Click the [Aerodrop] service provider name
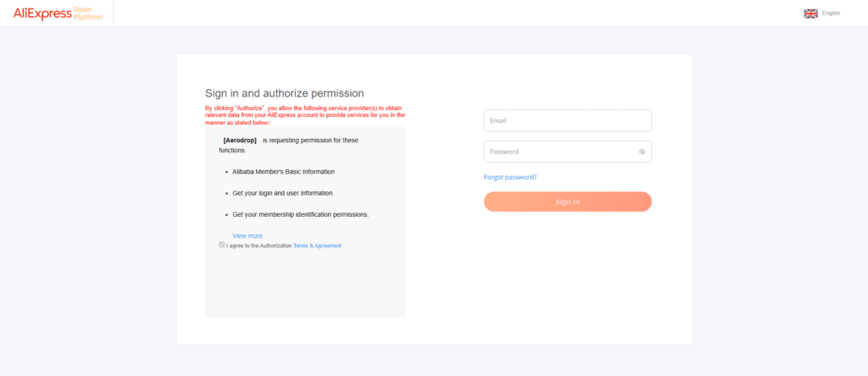868x376 pixels. (240, 140)
